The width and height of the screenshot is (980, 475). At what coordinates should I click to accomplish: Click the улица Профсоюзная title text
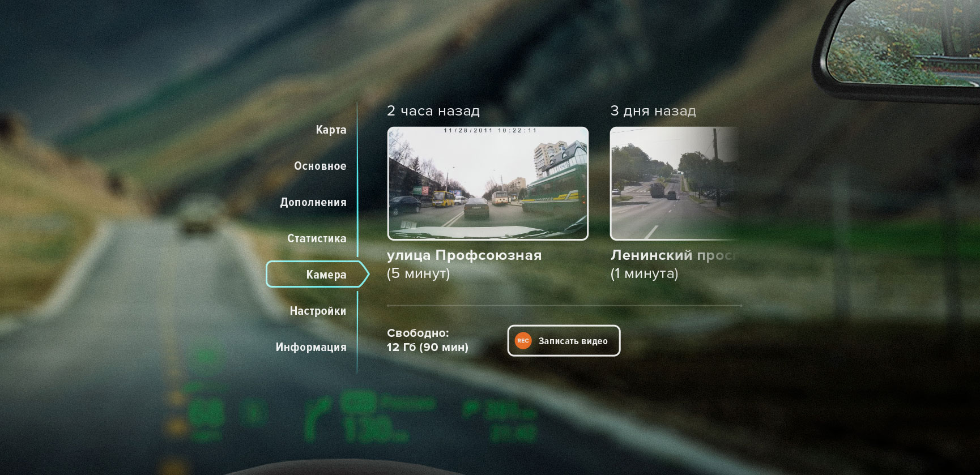pyautogui.click(x=464, y=255)
